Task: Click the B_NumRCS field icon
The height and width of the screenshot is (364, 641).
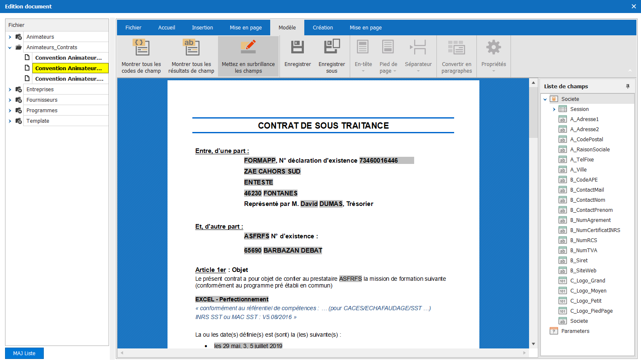Action: pyautogui.click(x=563, y=240)
